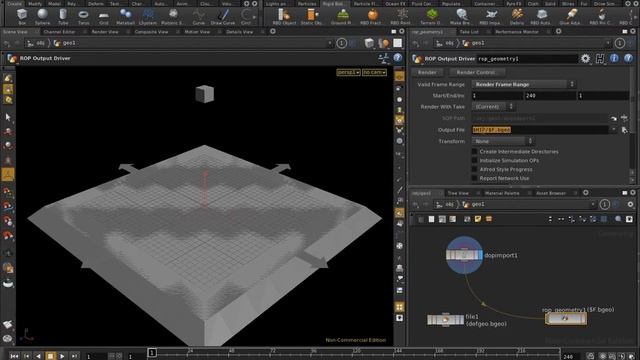Select the Curve shelf tool
This screenshot has height=360, width=640.
[199, 16]
